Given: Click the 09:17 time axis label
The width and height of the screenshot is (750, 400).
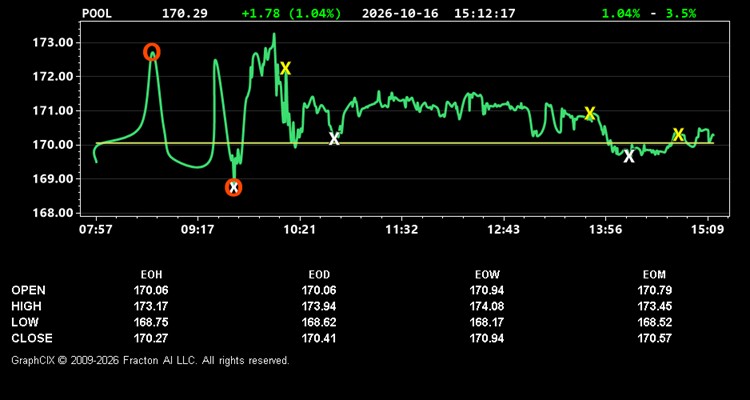Looking at the screenshot, I should tap(197, 230).
